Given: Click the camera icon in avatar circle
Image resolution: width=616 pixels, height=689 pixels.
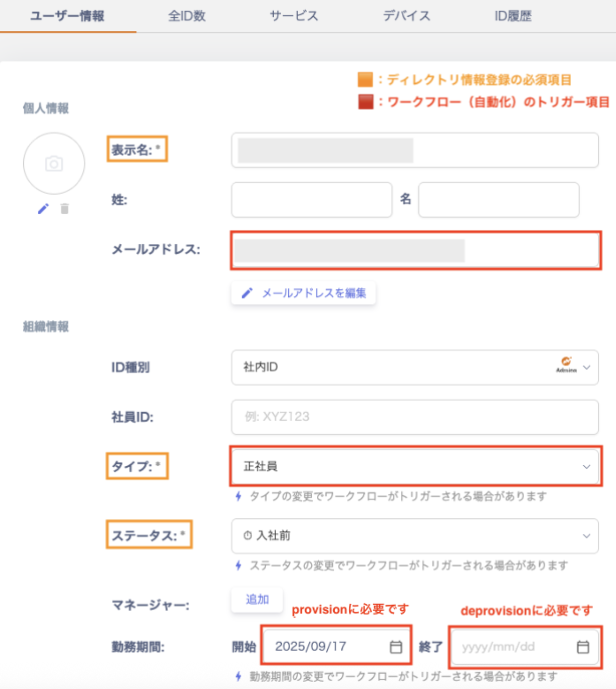Looking at the screenshot, I should tap(54, 164).
